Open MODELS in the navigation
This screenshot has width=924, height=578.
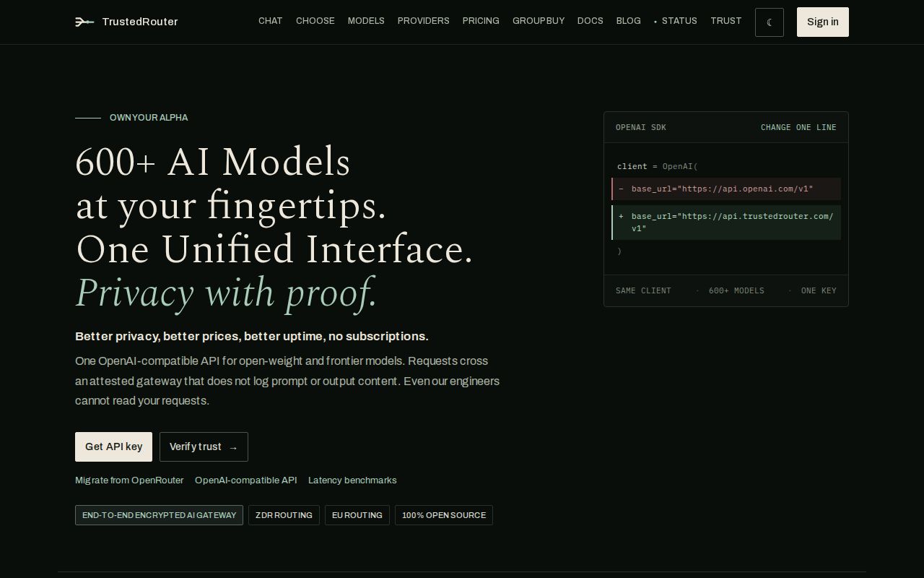366,21
